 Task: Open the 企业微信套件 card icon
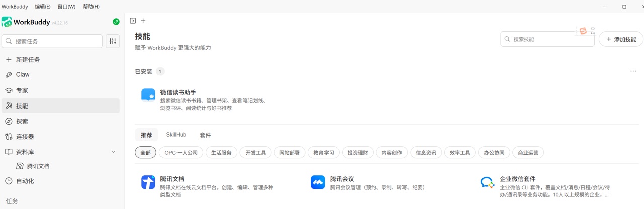tap(488, 182)
